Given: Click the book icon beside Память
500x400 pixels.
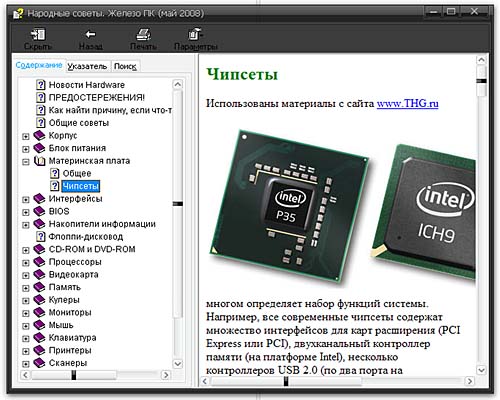Looking at the screenshot, I should tap(39, 287).
